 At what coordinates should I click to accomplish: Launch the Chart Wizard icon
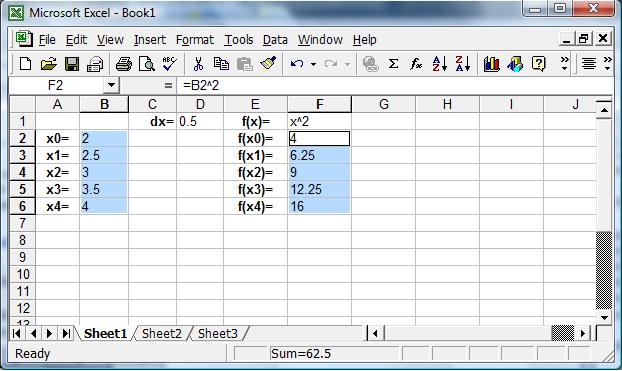pos(491,63)
